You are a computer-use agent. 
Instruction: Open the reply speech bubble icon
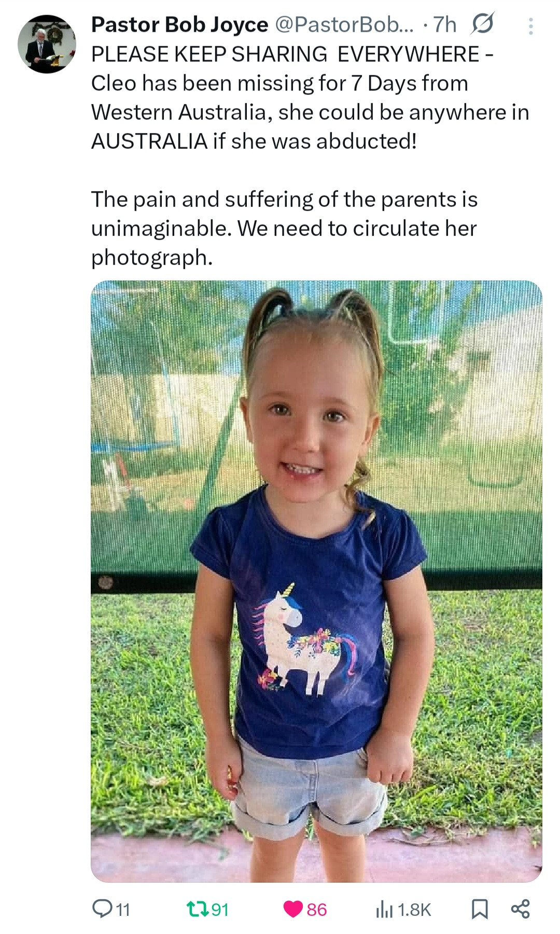(101, 909)
